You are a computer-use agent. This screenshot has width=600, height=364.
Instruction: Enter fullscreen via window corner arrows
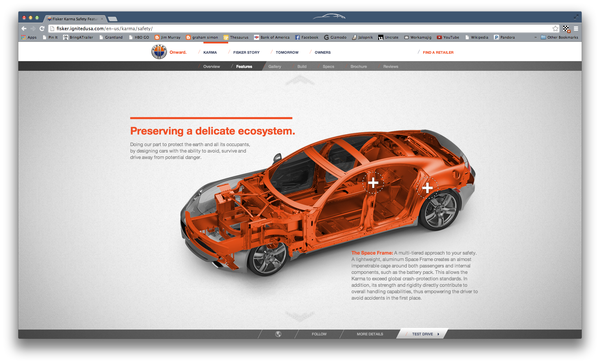pyautogui.click(x=576, y=17)
